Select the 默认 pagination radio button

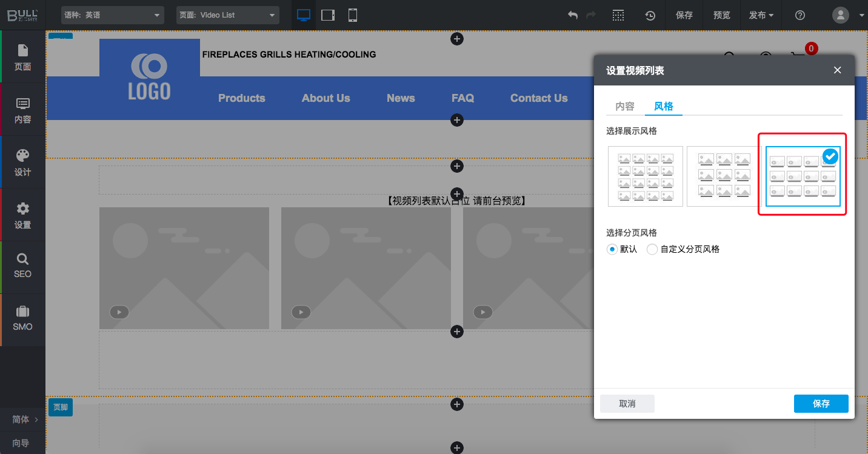click(x=612, y=249)
